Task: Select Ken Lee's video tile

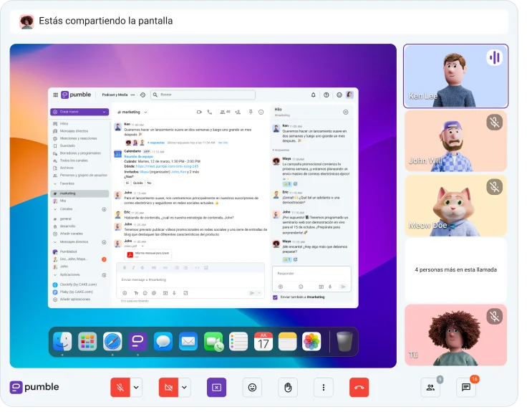Action: [x=455, y=76]
